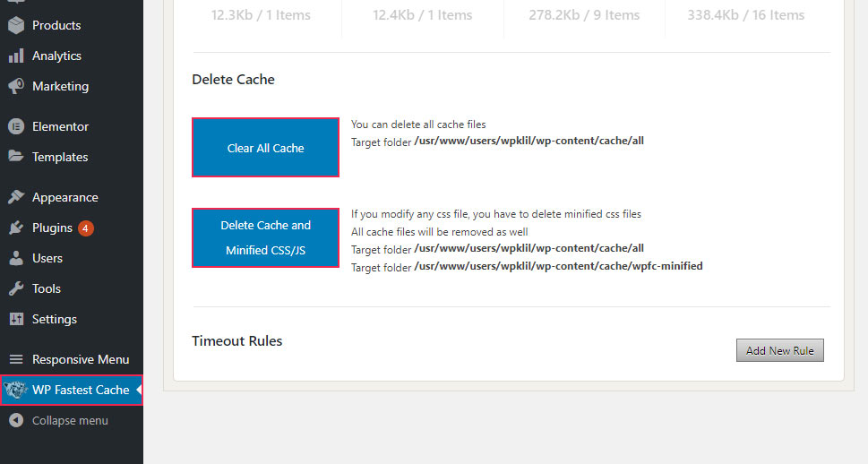
Task: Click the 12.4Kb / 1 Items statistic
Action: point(423,15)
